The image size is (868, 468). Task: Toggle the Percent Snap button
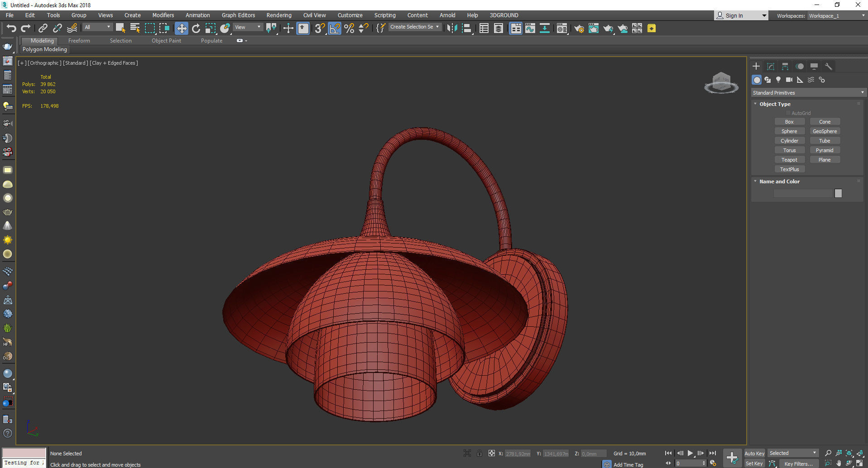[349, 28]
